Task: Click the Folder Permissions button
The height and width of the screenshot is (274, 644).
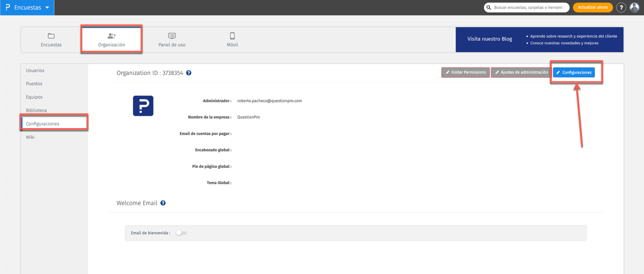Action: (x=465, y=72)
